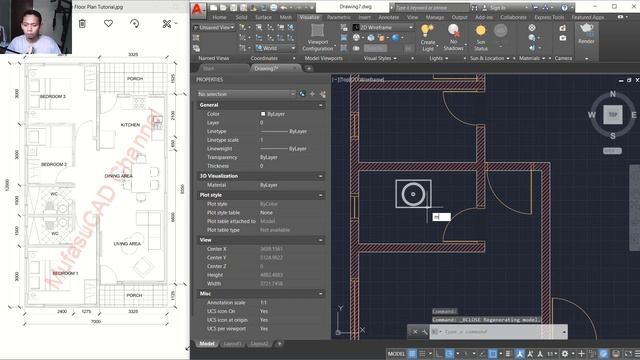Image resolution: width=640 pixels, height=360 pixels.
Task: Expand the Lights panel title
Action: pyautogui.click(x=438, y=58)
